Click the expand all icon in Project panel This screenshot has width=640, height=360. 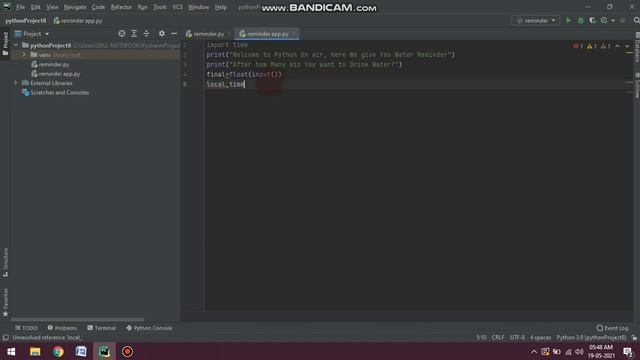pos(134,34)
